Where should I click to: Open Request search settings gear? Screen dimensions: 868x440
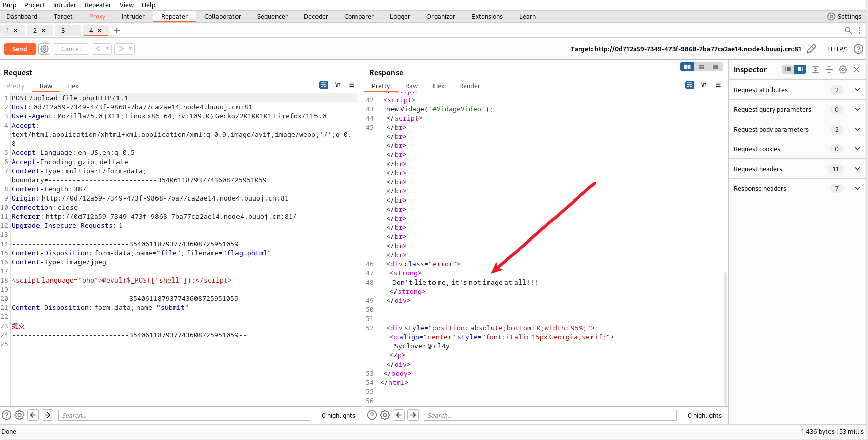coord(19,415)
